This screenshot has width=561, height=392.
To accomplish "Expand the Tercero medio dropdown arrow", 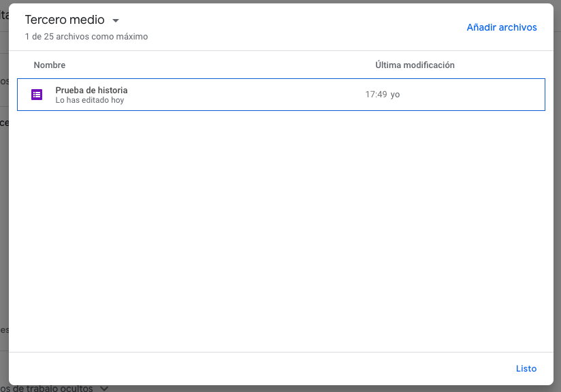I will (116, 20).
